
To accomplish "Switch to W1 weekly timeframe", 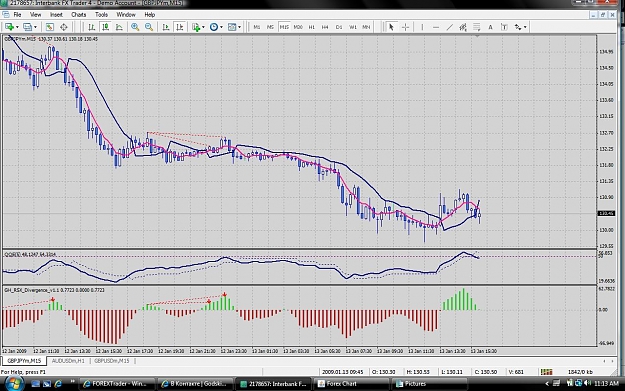I will 353,27.
